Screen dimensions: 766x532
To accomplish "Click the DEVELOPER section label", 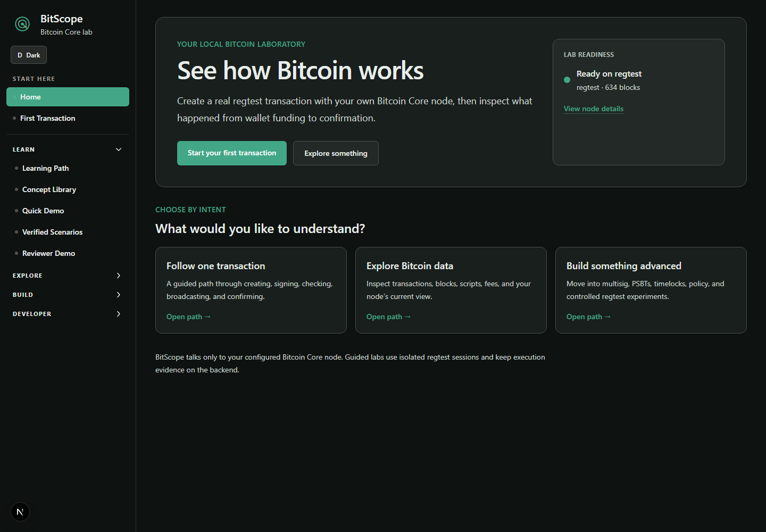I will coord(32,314).
